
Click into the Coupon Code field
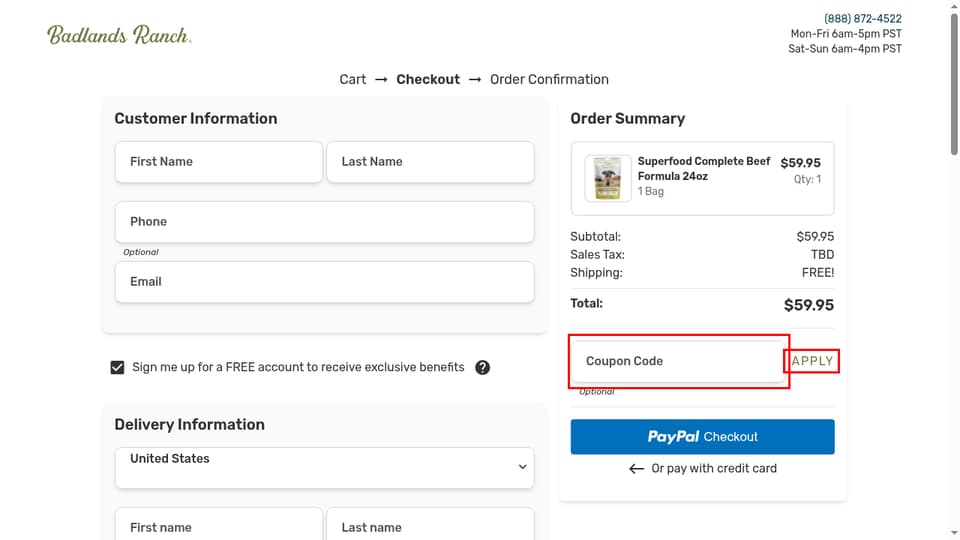(678, 361)
